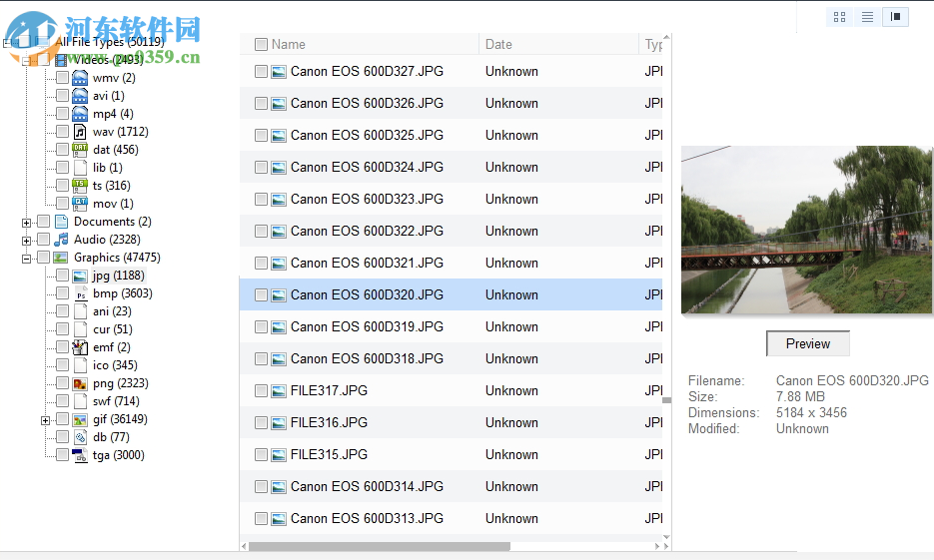Click the mp4 file type icon
This screenshot has height=560, width=934.
tap(80, 114)
